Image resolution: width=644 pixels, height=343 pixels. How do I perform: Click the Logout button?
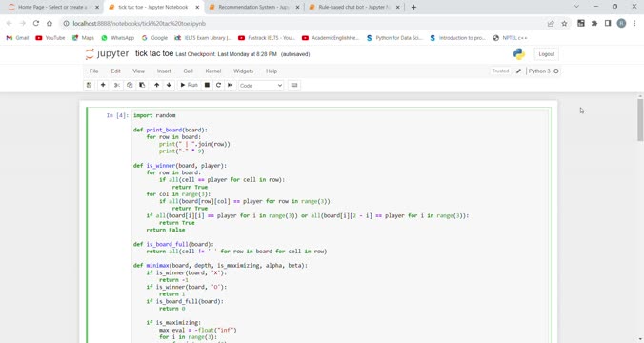pyautogui.click(x=546, y=54)
